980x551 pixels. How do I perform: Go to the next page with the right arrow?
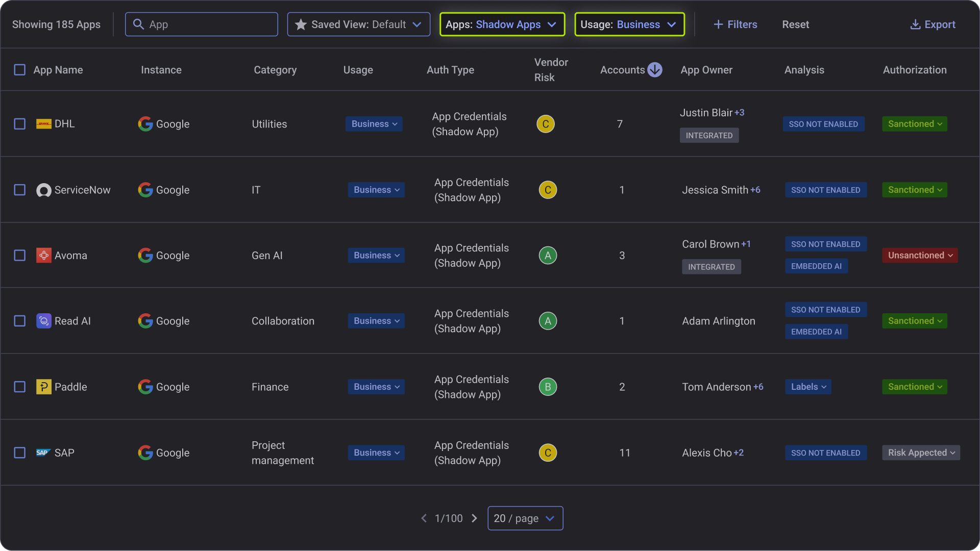click(x=474, y=518)
